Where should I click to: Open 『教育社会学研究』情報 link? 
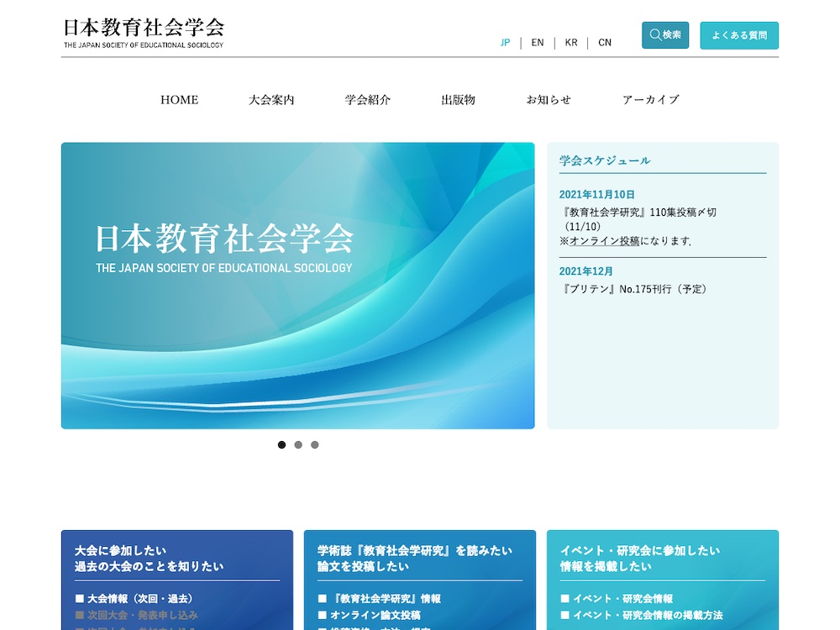[x=380, y=598]
